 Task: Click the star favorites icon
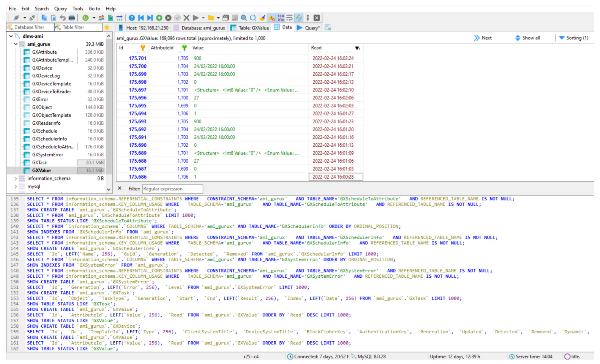107,27
